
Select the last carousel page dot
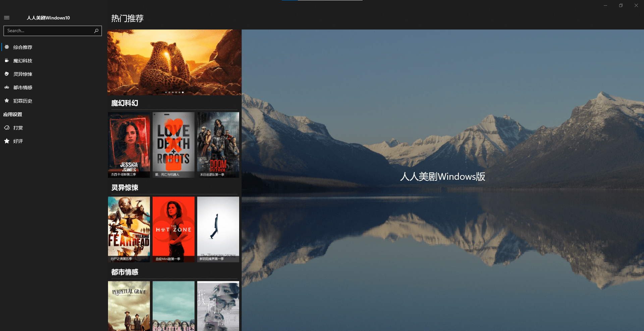(183, 92)
